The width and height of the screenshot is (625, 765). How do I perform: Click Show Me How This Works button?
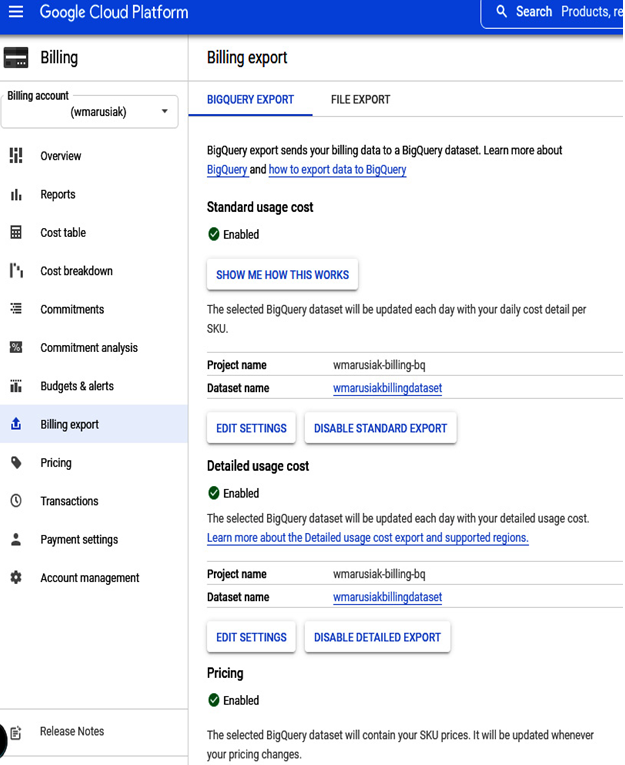[282, 275]
